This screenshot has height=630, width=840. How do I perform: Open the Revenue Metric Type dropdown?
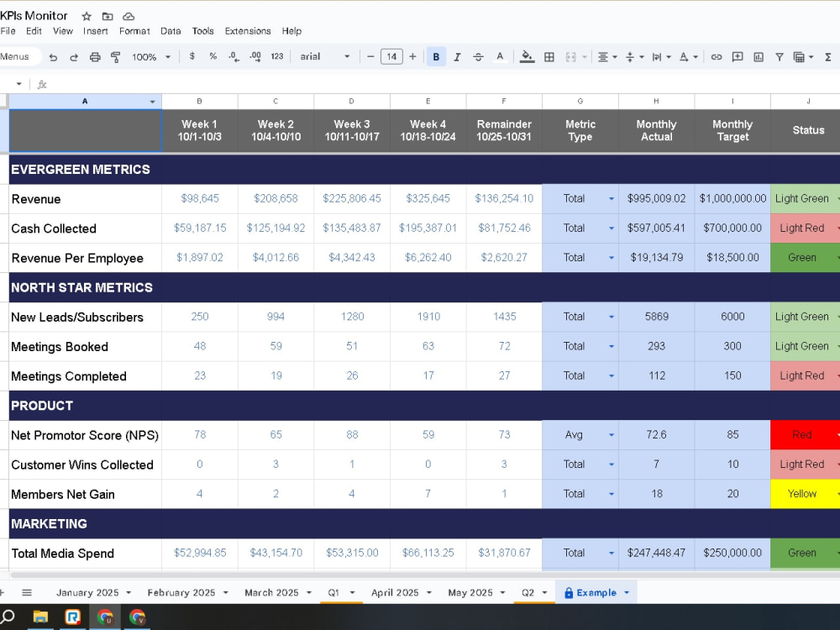click(612, 199)
